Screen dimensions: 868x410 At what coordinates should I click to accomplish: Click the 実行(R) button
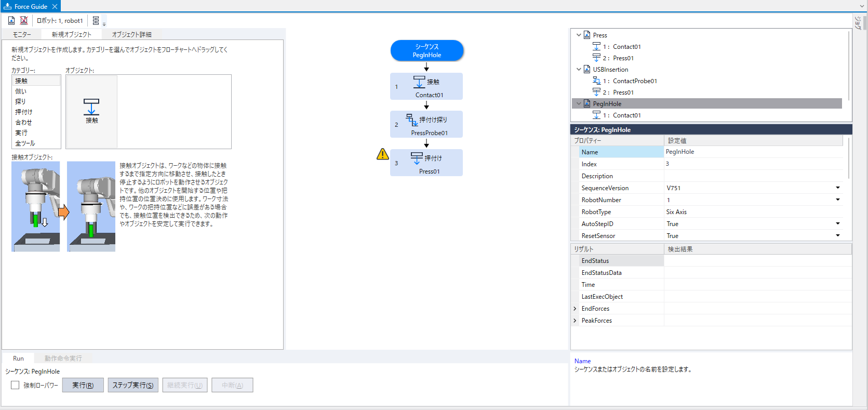point(83,385)
